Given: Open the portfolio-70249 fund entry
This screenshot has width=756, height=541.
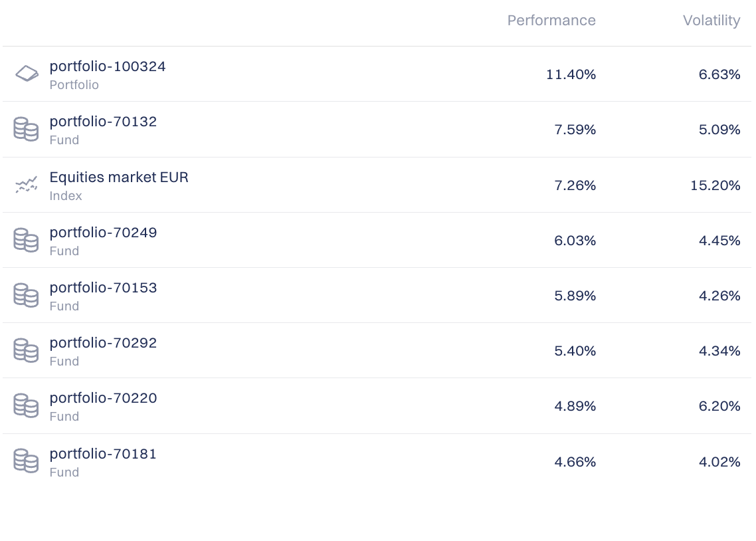Looking at the screenshot, I should coord(103,233).
